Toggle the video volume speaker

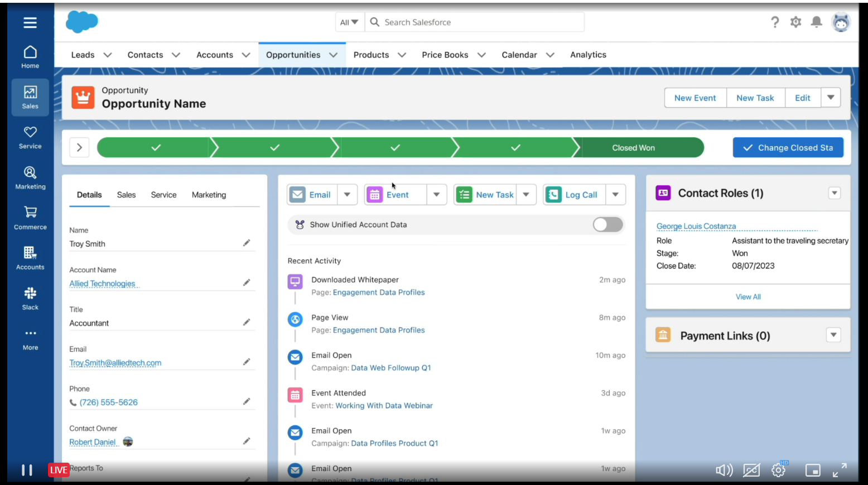coord(724,470)
